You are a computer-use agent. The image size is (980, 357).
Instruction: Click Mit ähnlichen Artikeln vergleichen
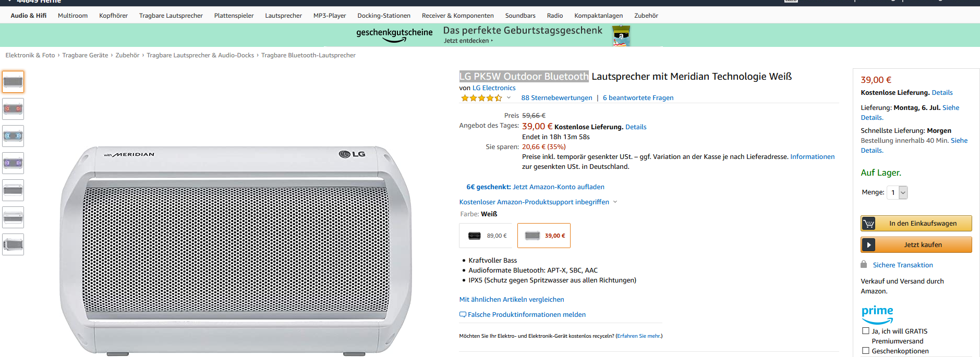click(x=511, y=300)
